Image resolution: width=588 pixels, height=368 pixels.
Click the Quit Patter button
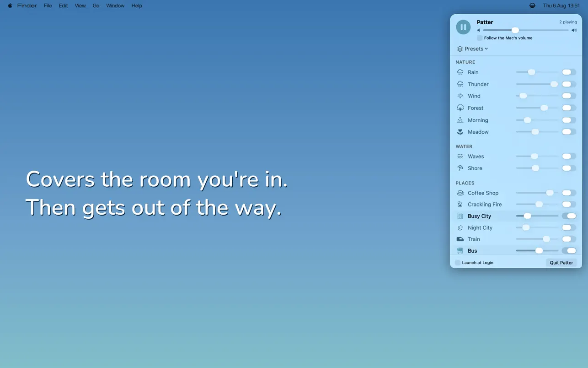(x=561, y=263)
